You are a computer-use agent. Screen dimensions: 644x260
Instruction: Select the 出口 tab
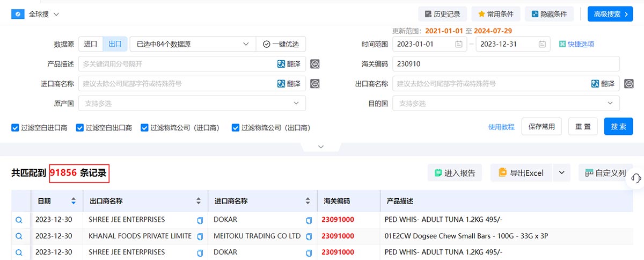[x=115, y=44]
